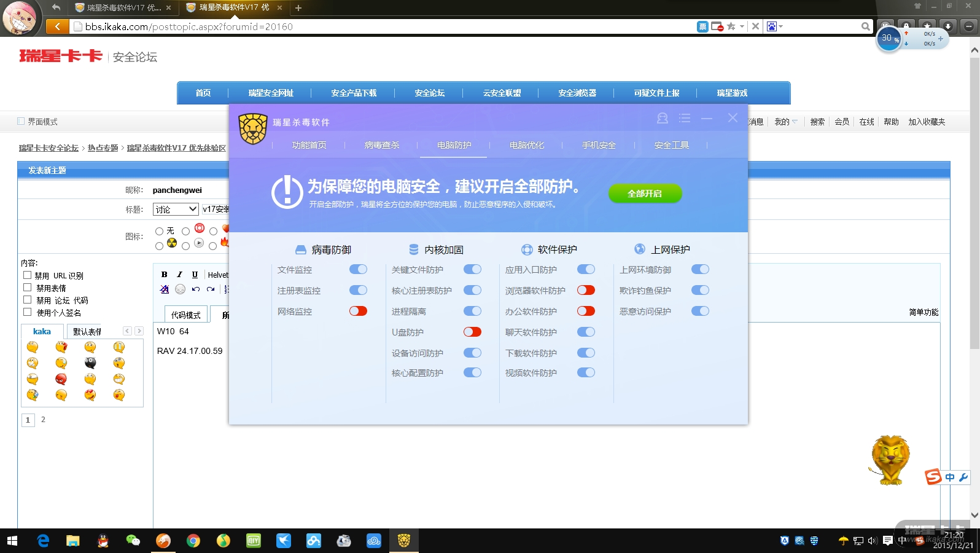Enable 浏览器软件防护 switch
This screenshot has width=980, height=553.
[586, 290]
